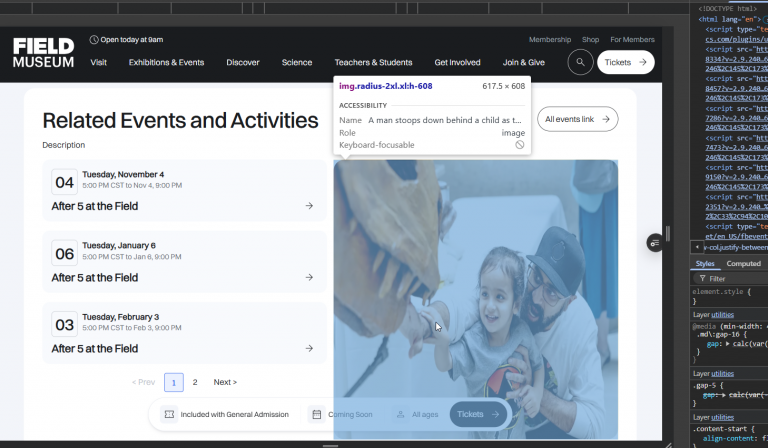Switch to the Styles tab in DevTools
The height and width of the screenshot is (448, 768).
[x=705, y=263]
